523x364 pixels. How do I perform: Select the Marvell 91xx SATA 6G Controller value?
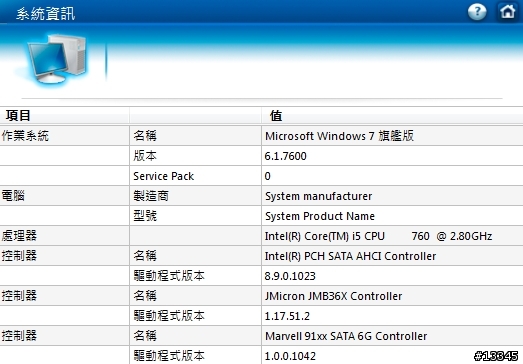tap(346, 336)
